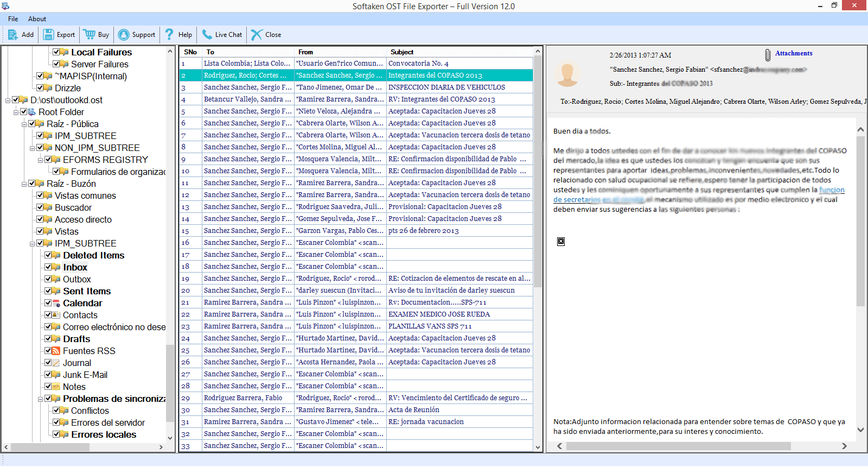This screenshot has height=467, width=868.
Task: Toggle the Sent Items checkbox
Action: click(48, 291)
